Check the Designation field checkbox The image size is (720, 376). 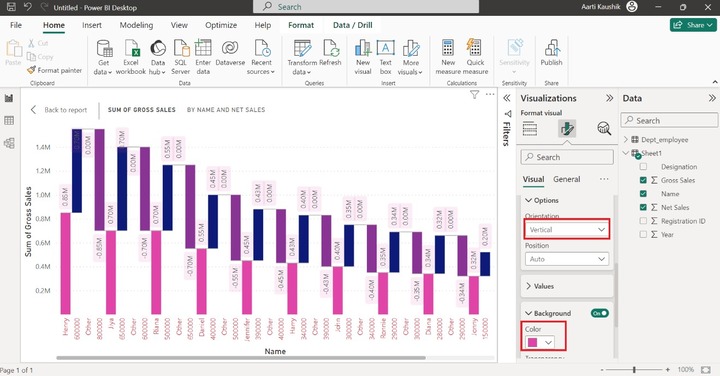[643, 167]
